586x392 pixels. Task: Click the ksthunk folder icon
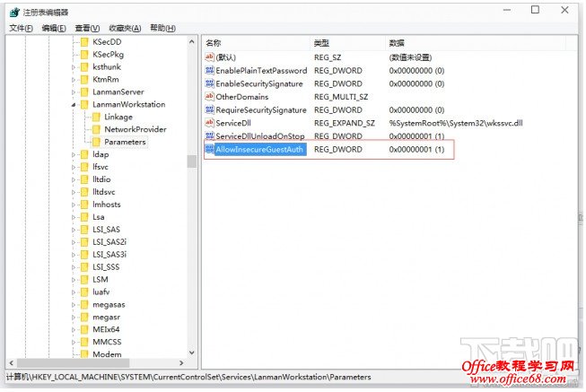coord(85,67)
